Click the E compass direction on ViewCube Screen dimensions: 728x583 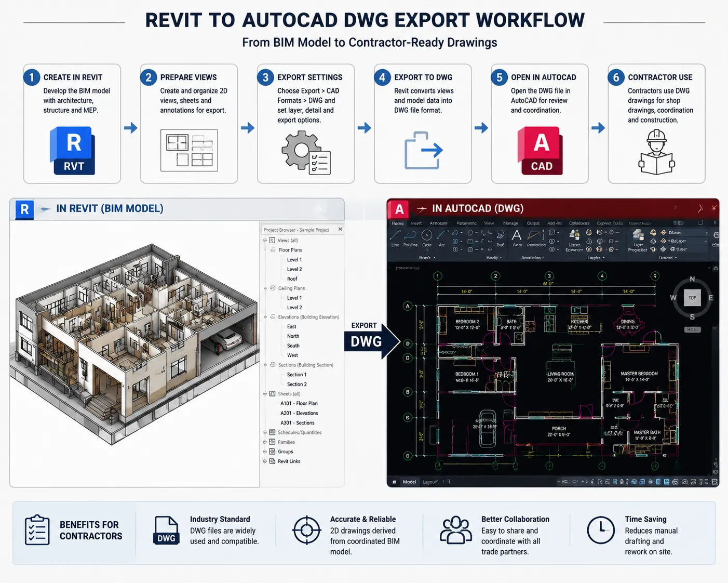coord(711,298)
